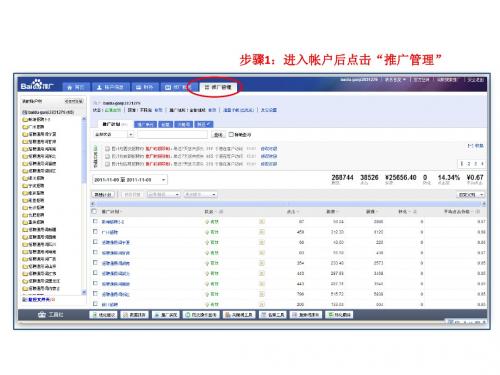Screen dimensions: 500x375
Task: Go to notification page 3
Action: [x=476, y=164]
